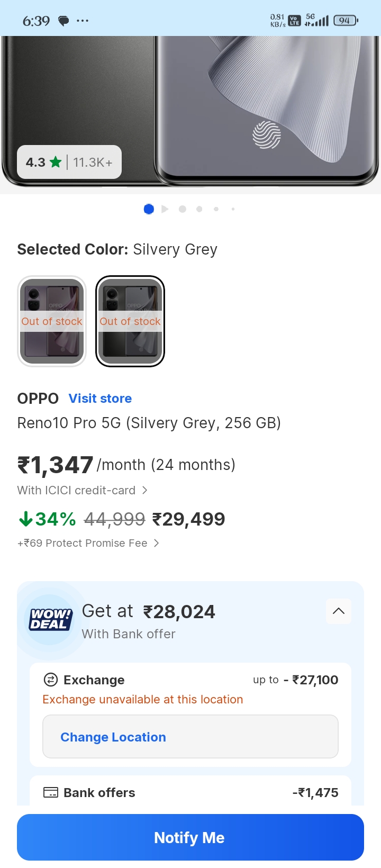The width and height of the screenshot is (381, 868).
Task: Tap the green rating star icon
Action: coord(56,162)
